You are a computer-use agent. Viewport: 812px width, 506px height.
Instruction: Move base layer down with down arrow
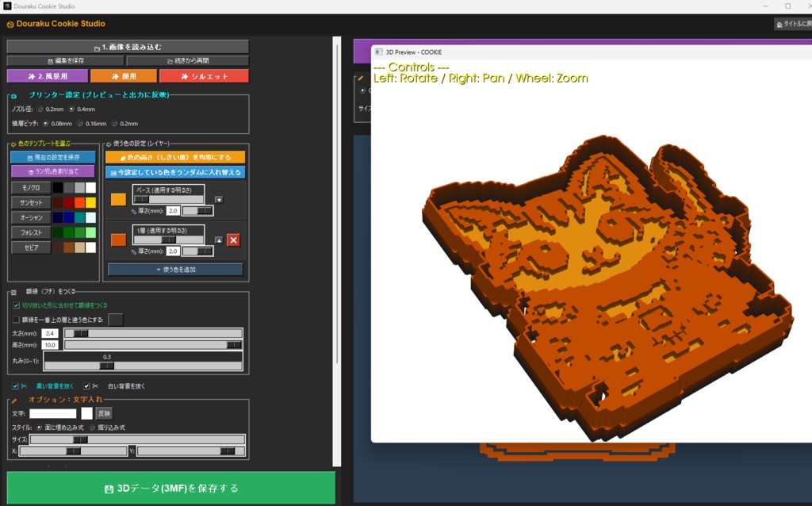coord(219,199)
